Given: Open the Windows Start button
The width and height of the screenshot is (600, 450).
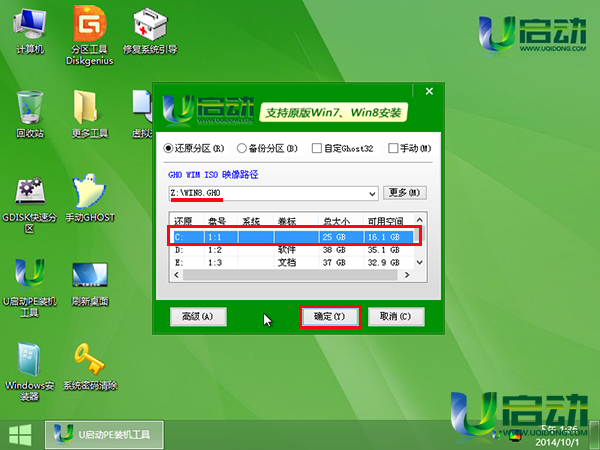Looking at the screenshot, I should [x=20, y=435].
